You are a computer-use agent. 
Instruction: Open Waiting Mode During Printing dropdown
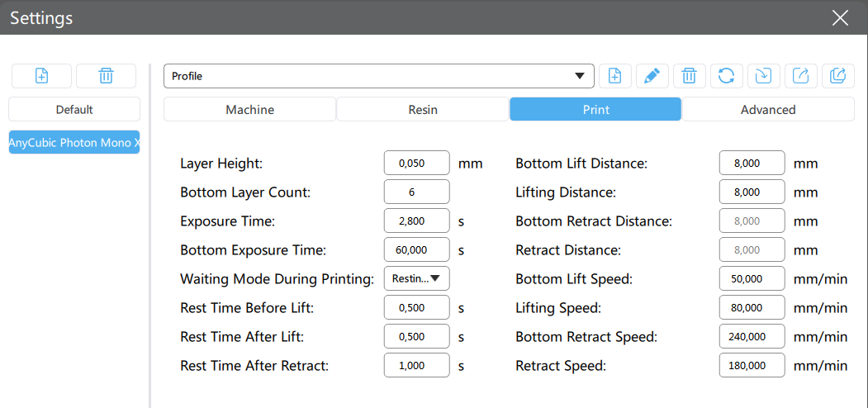(416, 278)
